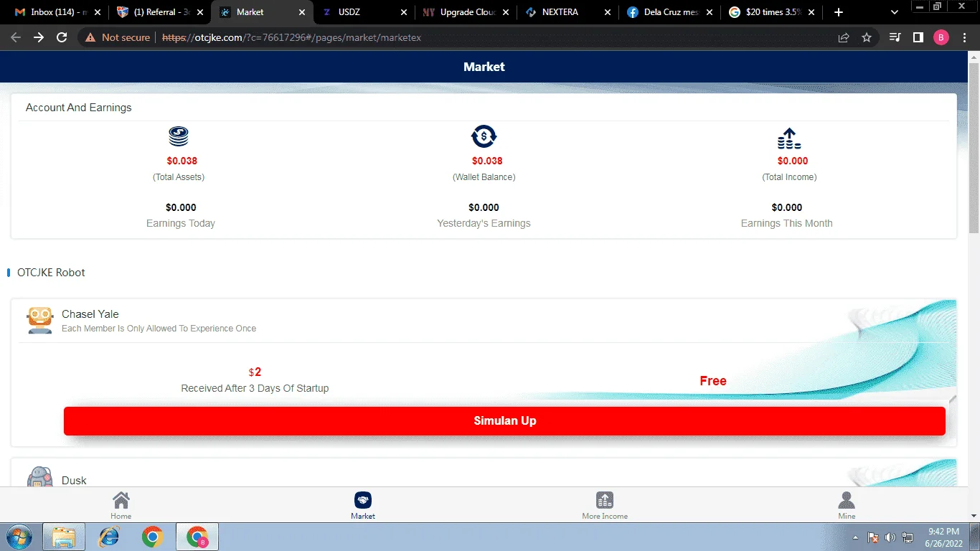Click the network tray icon

click(908, 537)
